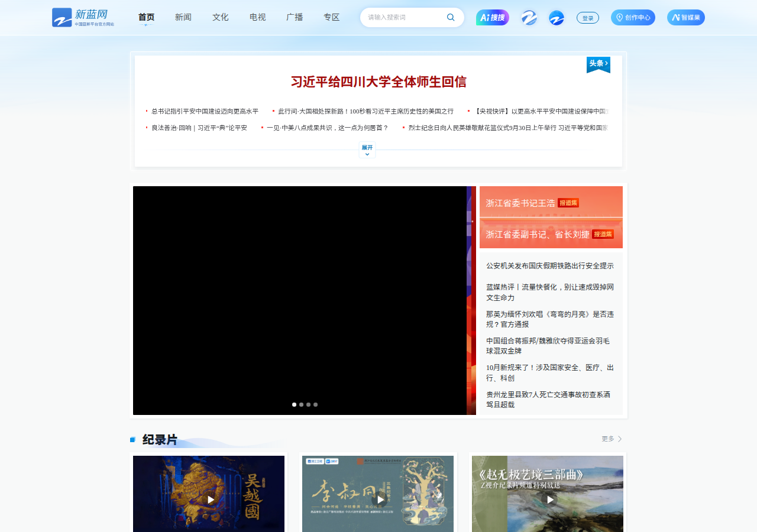Viewport: 757px width, 532px height.
Task: Click the search magnifier icon
Action: 451,17
